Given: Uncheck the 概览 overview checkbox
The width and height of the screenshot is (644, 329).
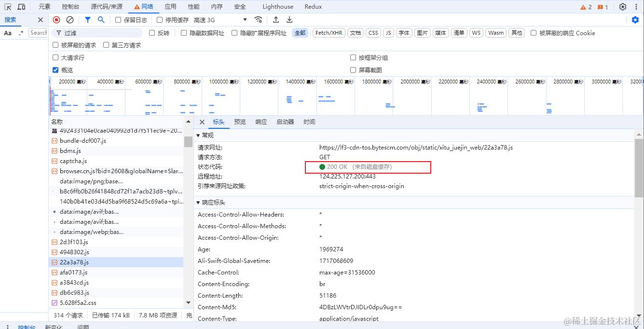Looking at the screenshot, I should 55,70.
